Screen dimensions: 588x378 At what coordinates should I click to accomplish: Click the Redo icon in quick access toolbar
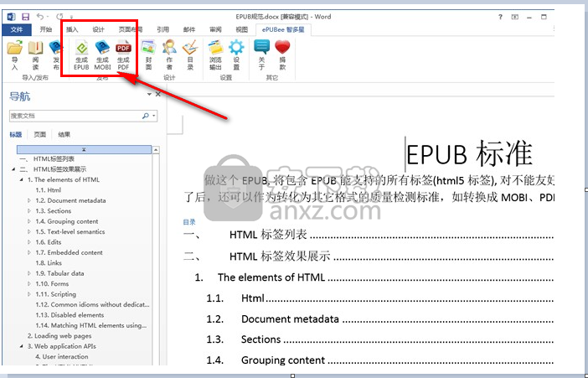59,17
